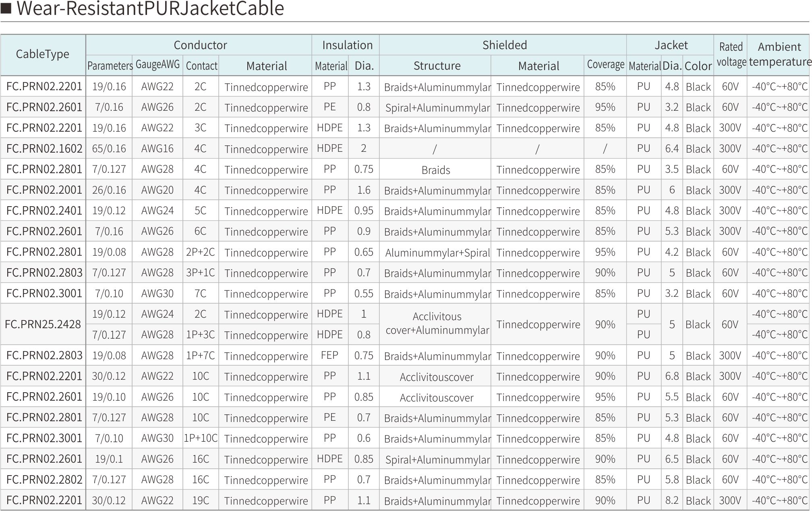Click the GaugeAWG sub-header
The height and width of the screenshot is (511, 812).
(157, 65)
